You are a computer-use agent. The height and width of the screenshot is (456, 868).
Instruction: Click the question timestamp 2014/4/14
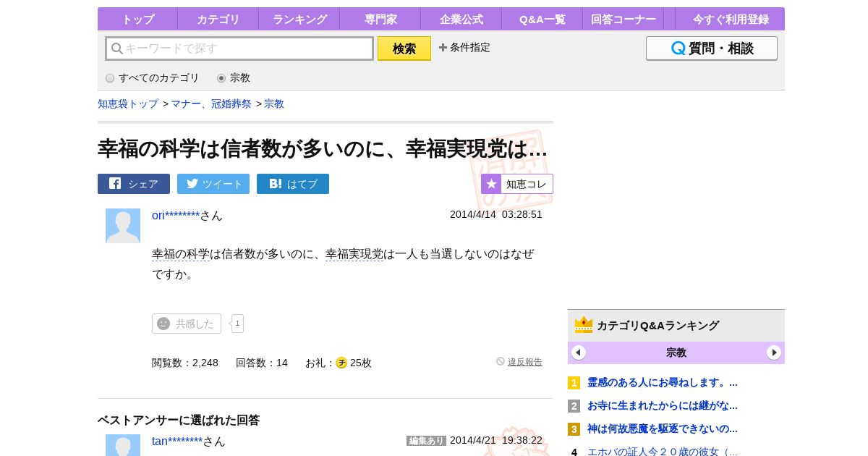coord(496,214)
